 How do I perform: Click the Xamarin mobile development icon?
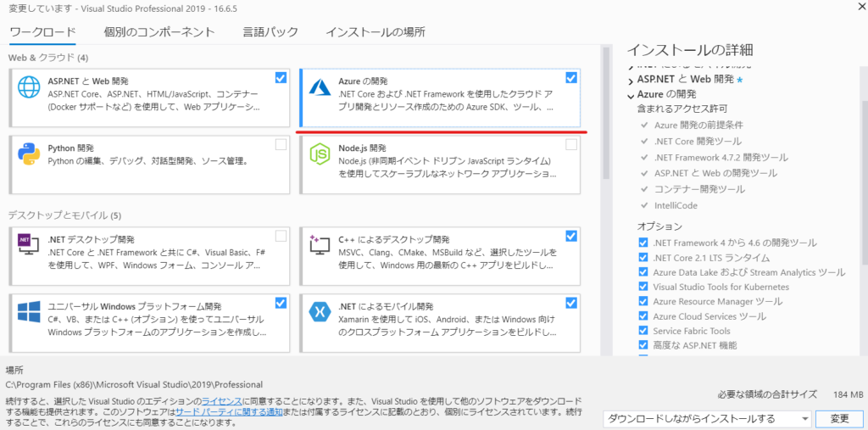click(320, 311)
